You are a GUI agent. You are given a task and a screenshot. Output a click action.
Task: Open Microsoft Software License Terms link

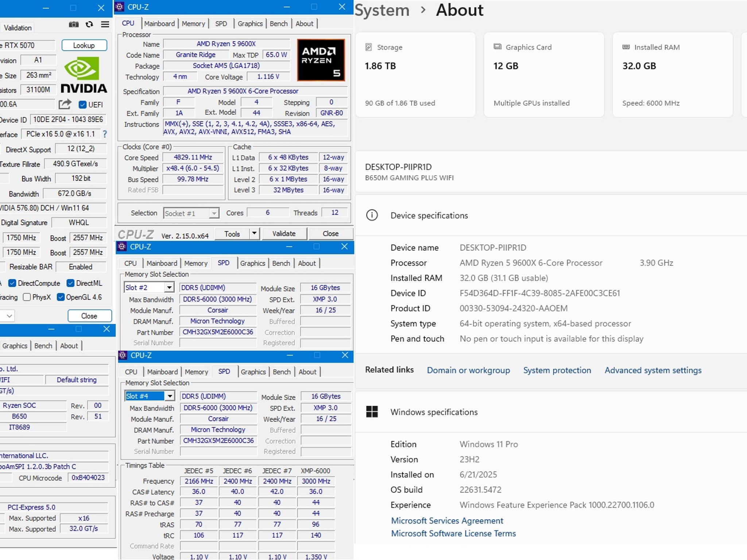point(453,533)
